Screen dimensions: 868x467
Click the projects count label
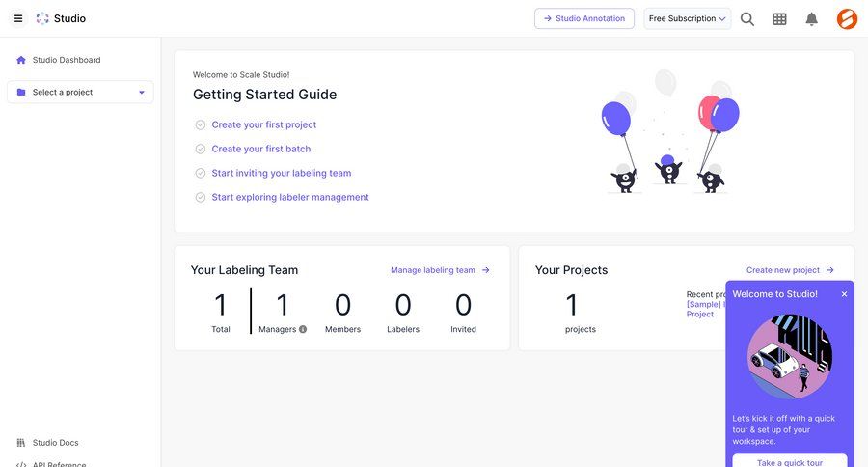click(581, 329)
